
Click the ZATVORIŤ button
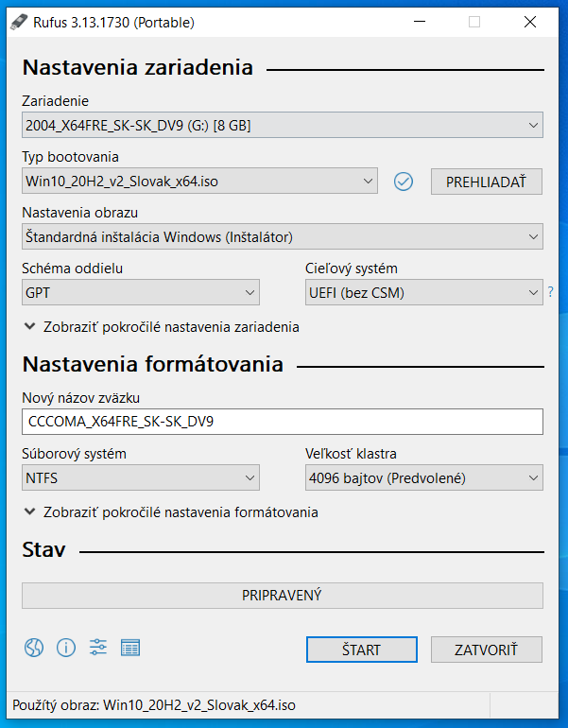tap(487, 650)
